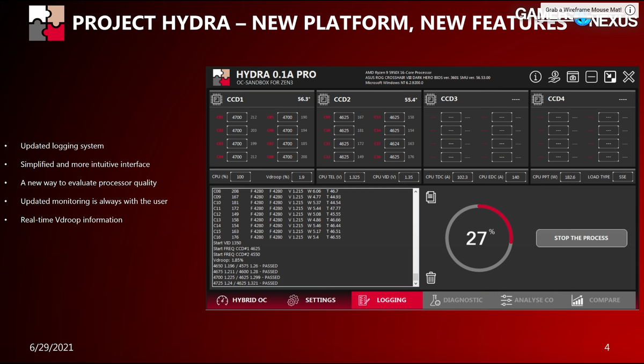Click log line '4725 1.24 / 4625 1.321 - PASSED'
This screenshot has height=364, width=644.
(245, 283)
